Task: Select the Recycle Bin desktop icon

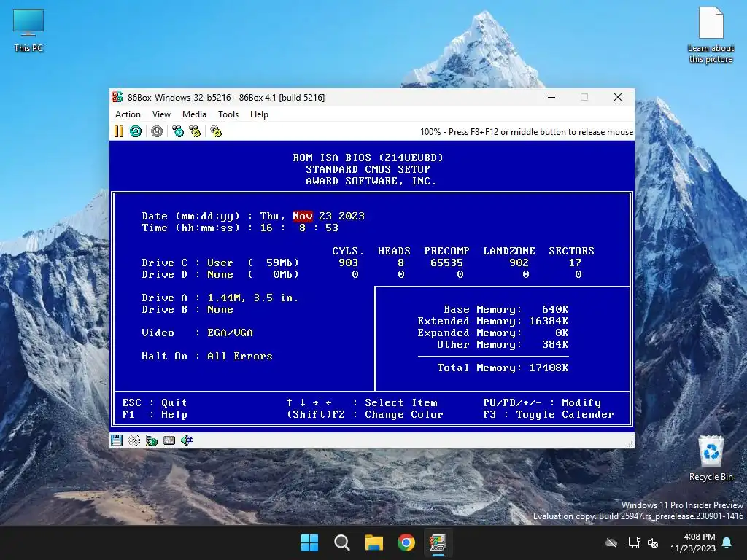Action: [711, 458]
